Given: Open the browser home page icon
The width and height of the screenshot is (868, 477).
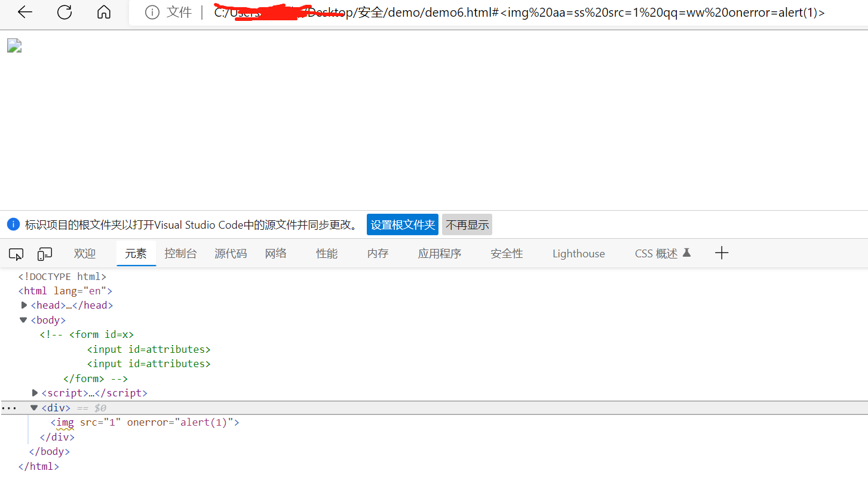Looking at the screenshot, I should coord(104,12).
